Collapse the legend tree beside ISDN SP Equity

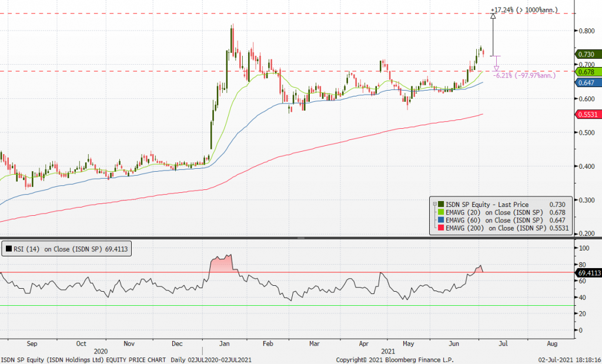[434, 204]
